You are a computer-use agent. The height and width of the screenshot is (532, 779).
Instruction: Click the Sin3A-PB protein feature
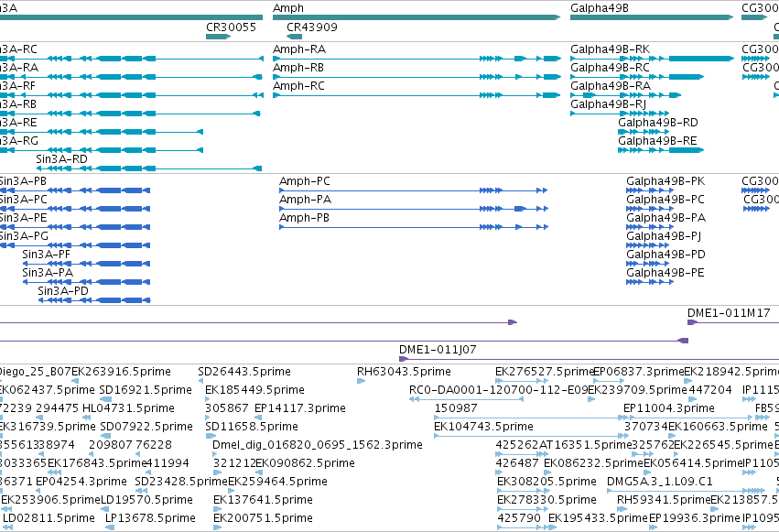75,190
